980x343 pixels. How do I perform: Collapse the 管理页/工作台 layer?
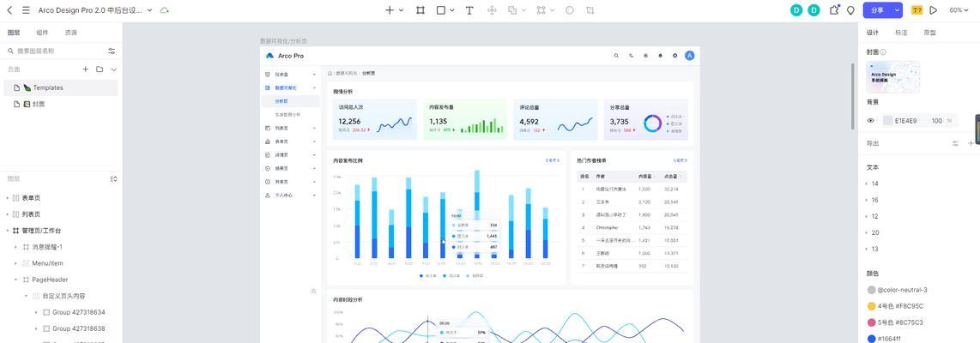pos(8,231)
